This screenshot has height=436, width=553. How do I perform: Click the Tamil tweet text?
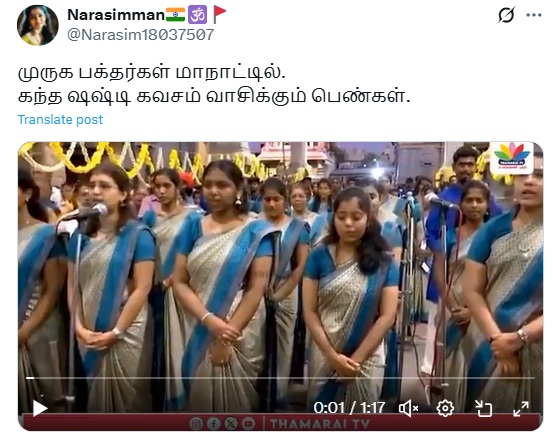pos(214,84)
